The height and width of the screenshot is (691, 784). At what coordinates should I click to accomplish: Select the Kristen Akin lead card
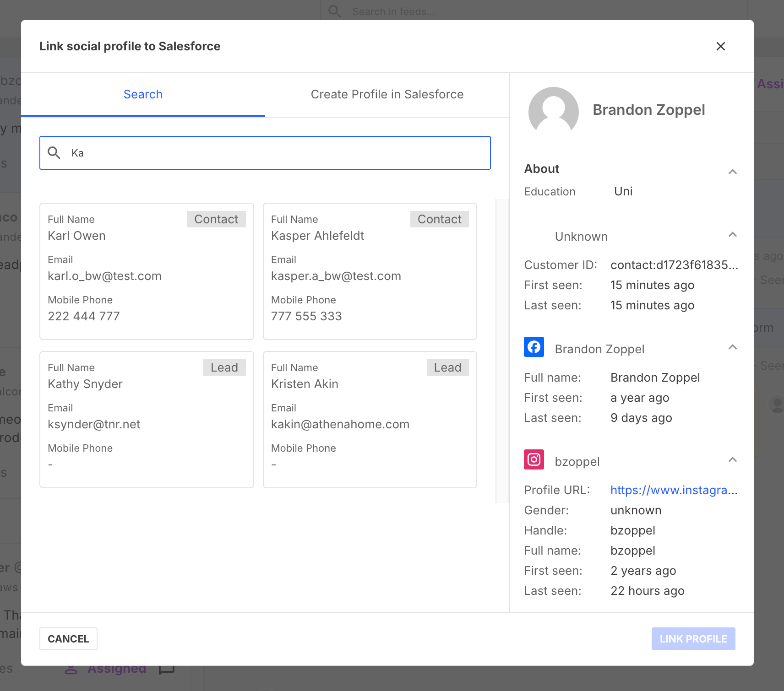point(370,420)
